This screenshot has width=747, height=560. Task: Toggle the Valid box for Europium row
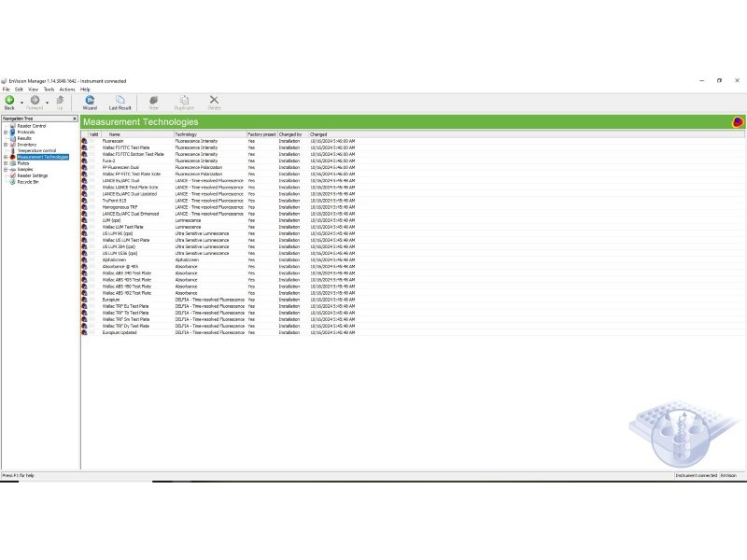pyautogui.click(x=92, y=300)
